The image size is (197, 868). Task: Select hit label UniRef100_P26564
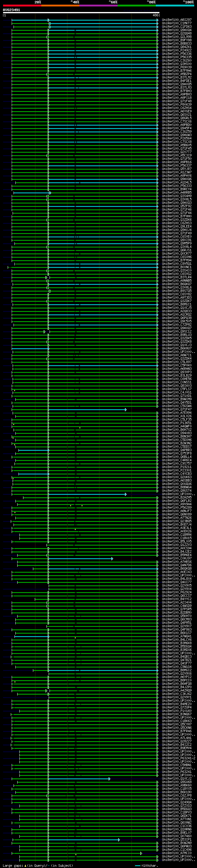pyautogui.click(x=176, y=138)
